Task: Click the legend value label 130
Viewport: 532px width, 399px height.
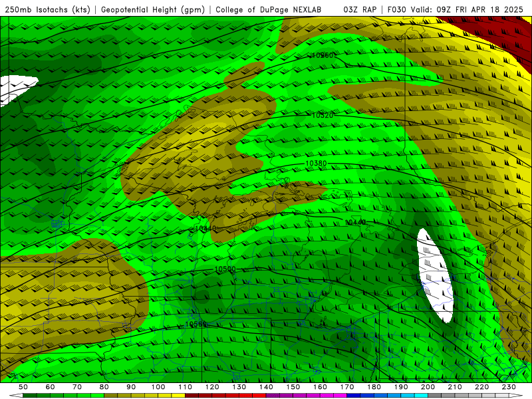Action: pyautogui.click(x=239, y=387)
